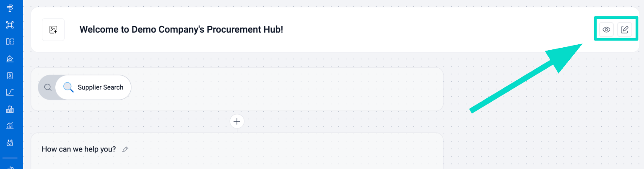Click the network nodes sidebar icon

point(10,25)
